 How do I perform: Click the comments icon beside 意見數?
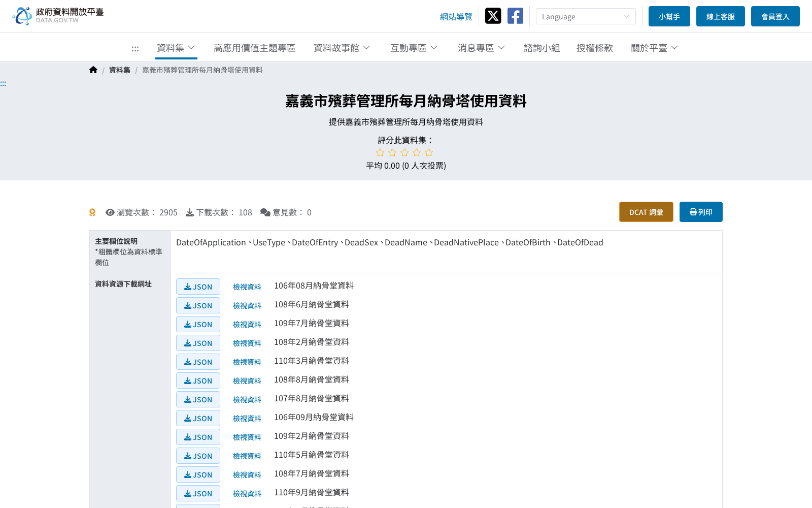click(x=265, y=212)
